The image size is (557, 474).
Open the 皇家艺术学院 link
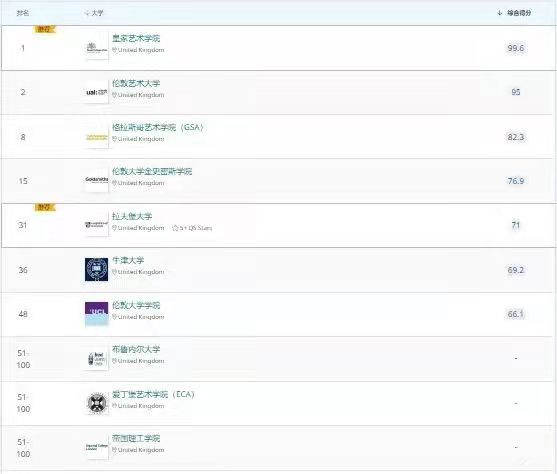(x=136, y=38)
